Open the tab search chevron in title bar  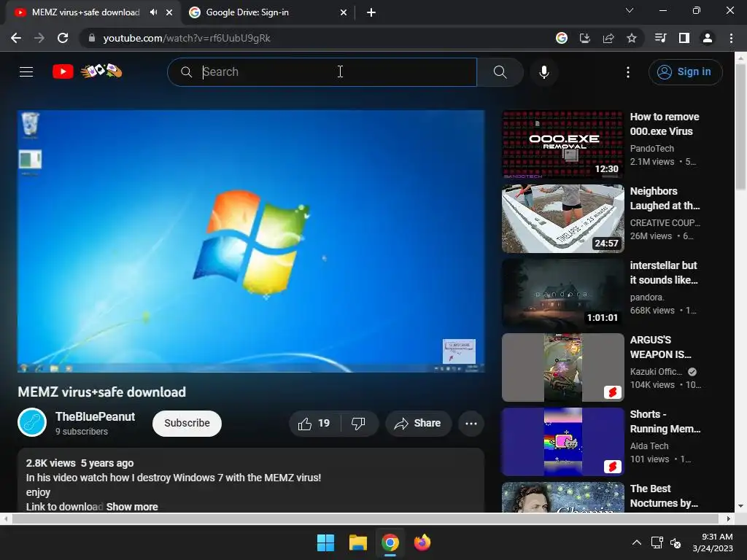click(x=630, y=10)
